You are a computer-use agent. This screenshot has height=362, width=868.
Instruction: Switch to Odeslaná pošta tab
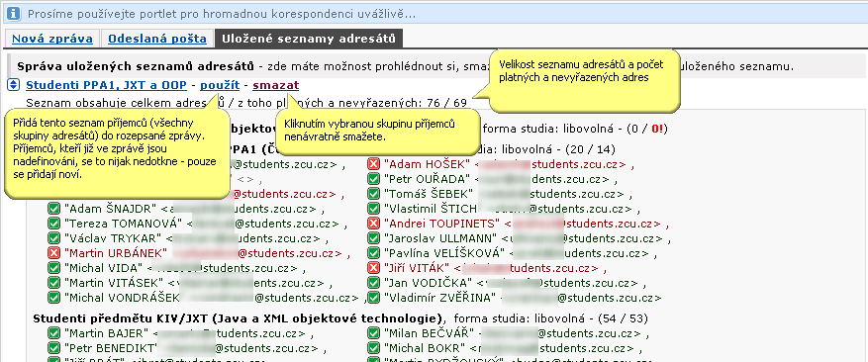point(157,39)
